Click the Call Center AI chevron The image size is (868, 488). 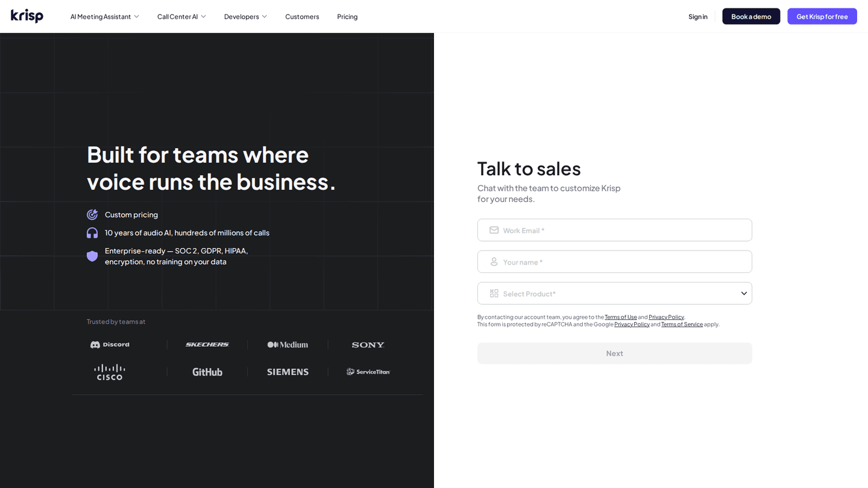click(203, 17)
